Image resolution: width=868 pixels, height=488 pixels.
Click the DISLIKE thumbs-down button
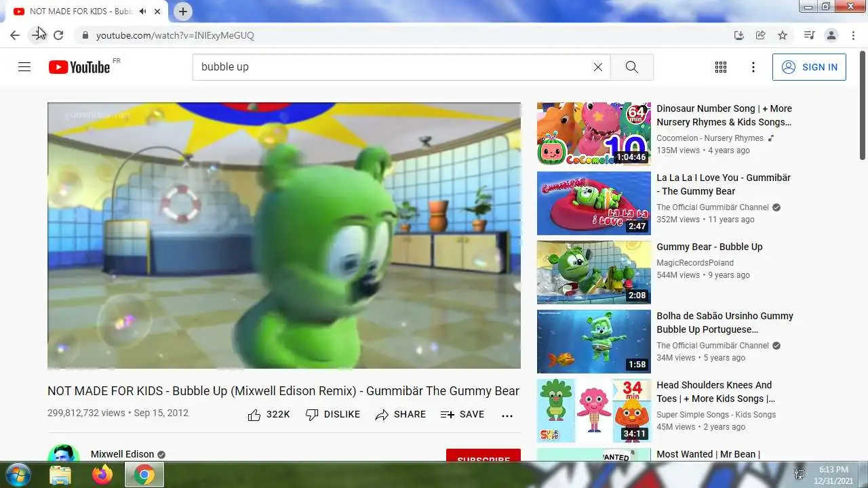point(332,415)
